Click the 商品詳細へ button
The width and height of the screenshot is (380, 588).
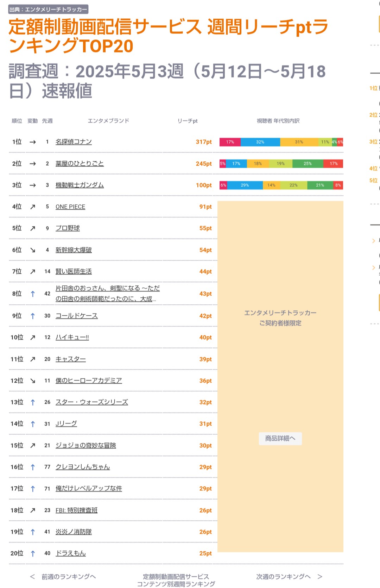point(280,439)
